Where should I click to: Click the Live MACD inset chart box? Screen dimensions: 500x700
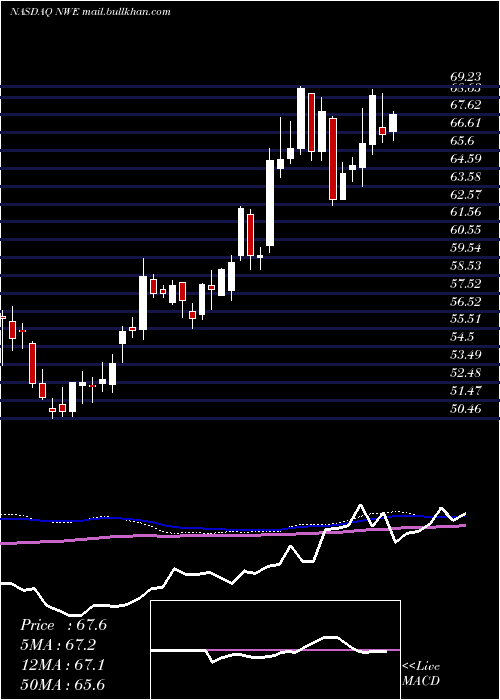click(x=275, y=650)
